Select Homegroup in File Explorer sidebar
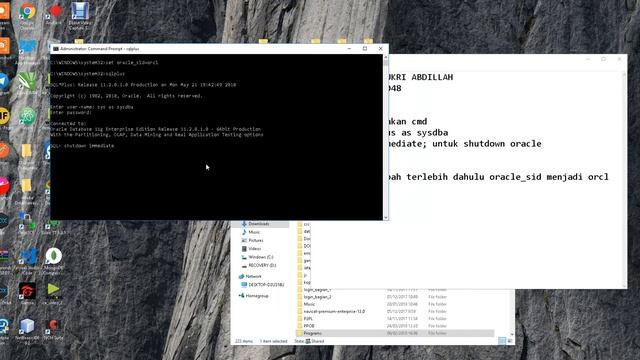Image resolution: width=640 pixels, height=360 pixels. click(x=257, y=296)
